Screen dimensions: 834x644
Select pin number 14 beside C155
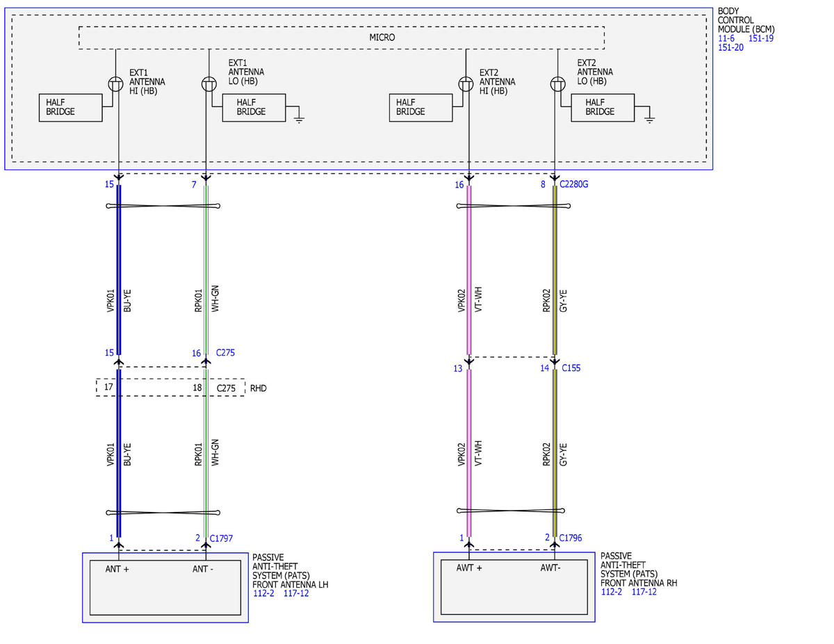(545, 368)
